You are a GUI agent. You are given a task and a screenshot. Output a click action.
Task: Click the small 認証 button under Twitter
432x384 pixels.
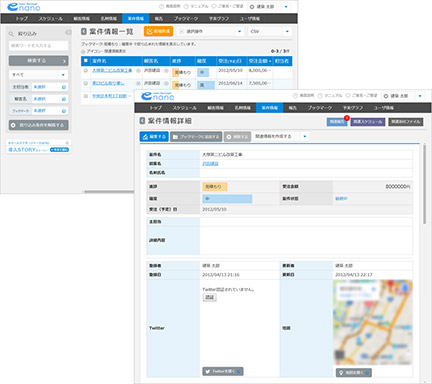point(209,297)
